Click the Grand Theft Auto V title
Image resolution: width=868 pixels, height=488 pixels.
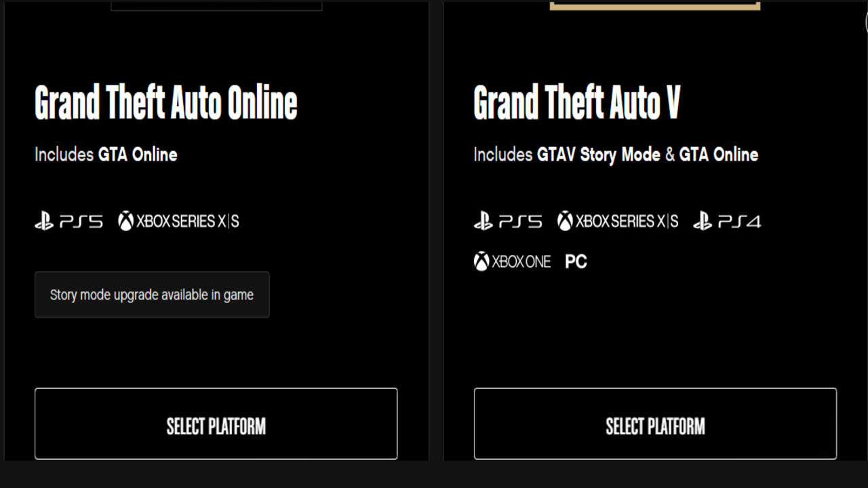click(576, 103)
